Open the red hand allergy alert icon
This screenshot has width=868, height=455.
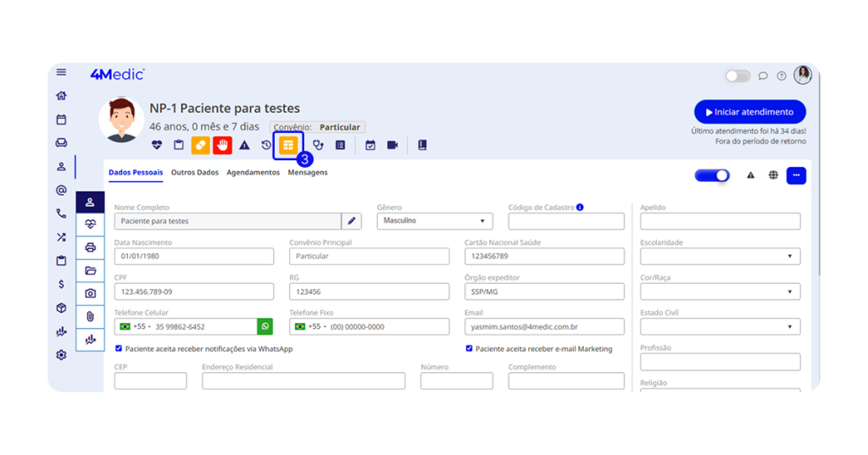[x=222, y=146]
